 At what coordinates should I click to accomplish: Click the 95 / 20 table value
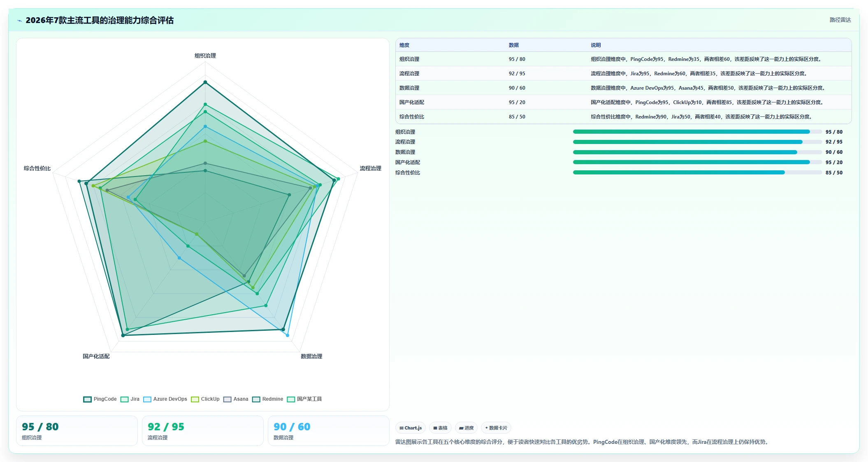(x=517, y=102)
